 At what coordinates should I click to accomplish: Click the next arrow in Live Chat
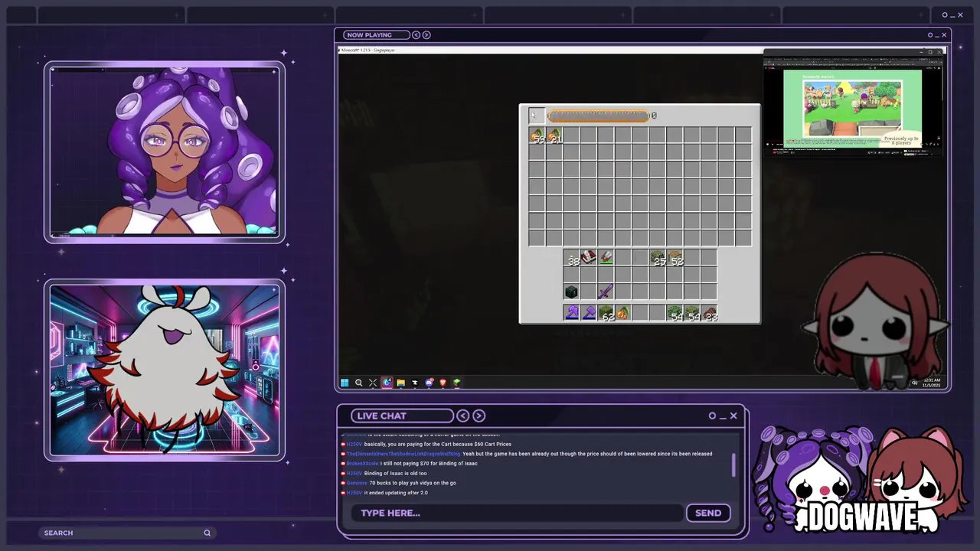(479, 416)
